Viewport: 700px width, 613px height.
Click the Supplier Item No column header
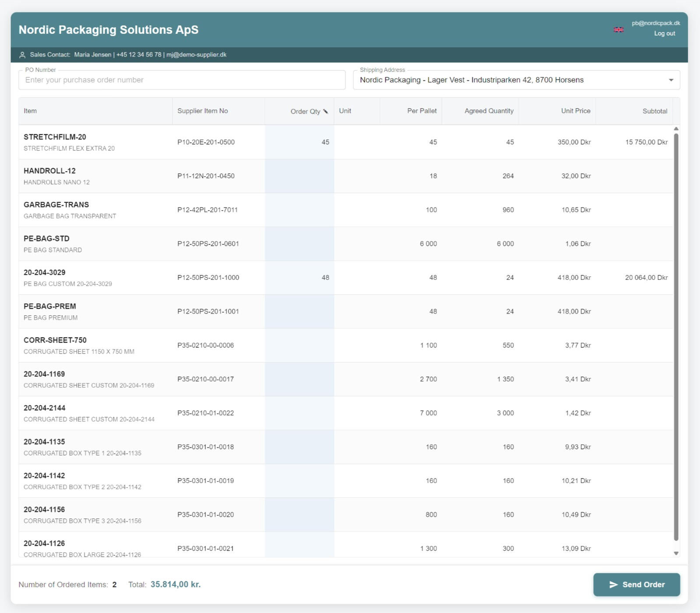202,111
